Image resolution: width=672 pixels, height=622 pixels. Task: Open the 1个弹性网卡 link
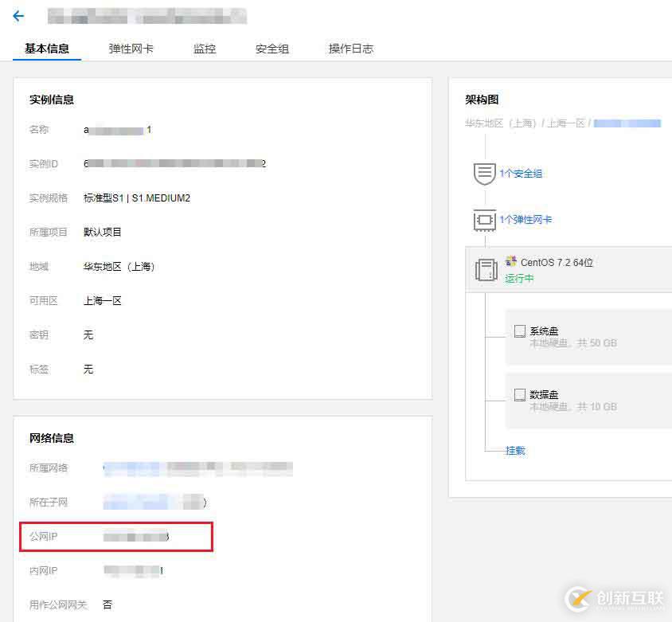525,220
